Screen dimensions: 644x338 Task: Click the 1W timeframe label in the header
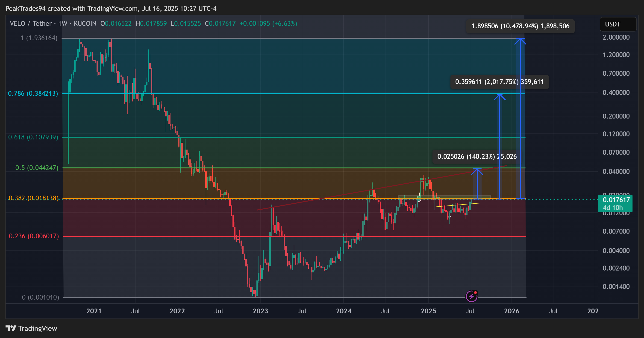[x=63, y=24]
